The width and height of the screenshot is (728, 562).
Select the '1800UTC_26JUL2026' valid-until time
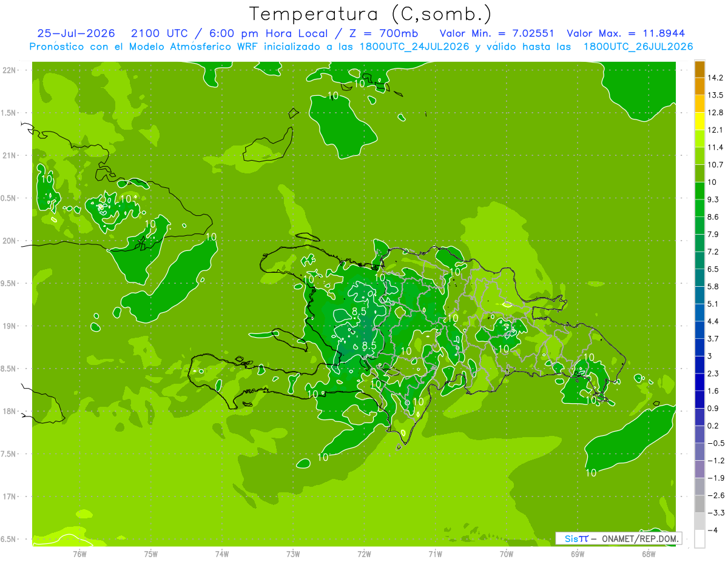(x=638, y=47)
